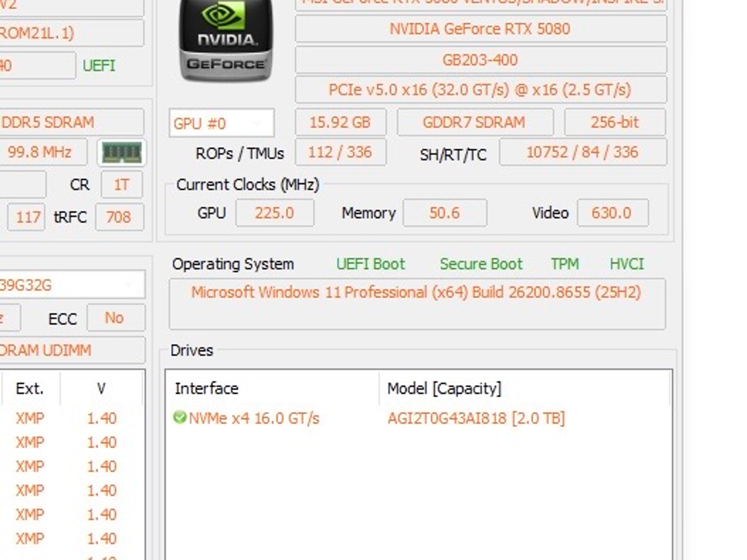Click the V column header
Image resolution: width=747 pixels, height=560 pixels.
[x=101, y=389]
